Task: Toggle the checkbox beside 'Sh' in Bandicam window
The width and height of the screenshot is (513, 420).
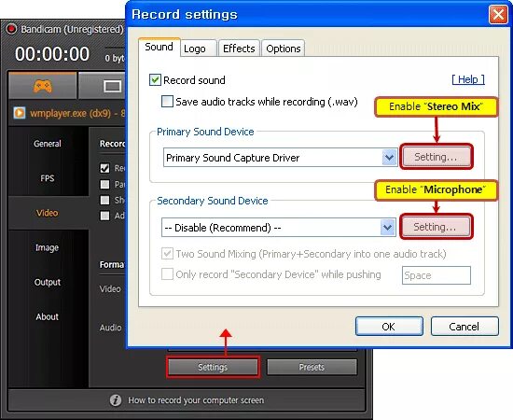Action: tap(104, 200)
